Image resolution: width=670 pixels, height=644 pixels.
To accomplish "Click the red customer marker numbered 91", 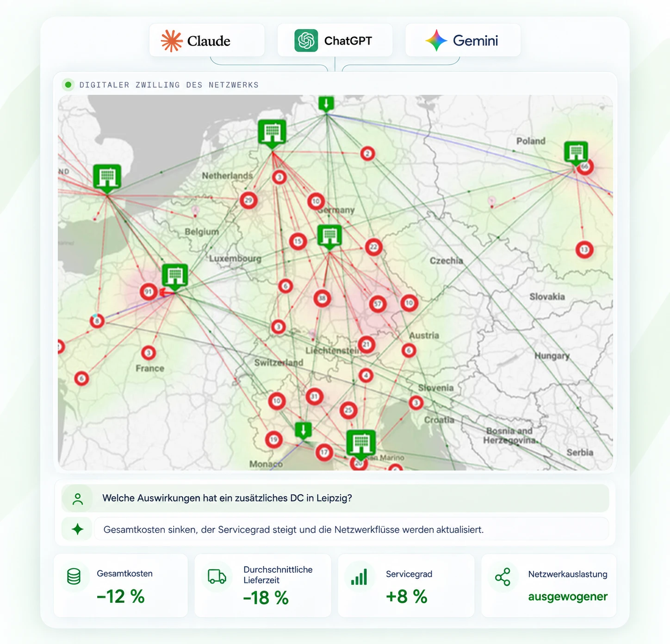I will [x=149, y=292].
